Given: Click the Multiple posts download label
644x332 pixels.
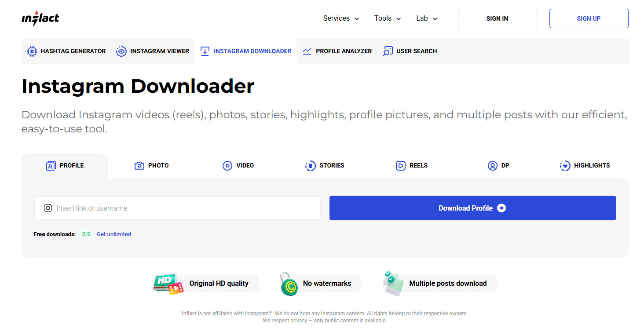Looking at the screenshot, I should 448,284.
